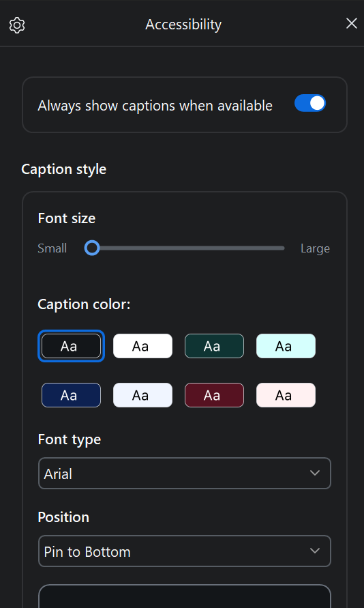Click the Caption color: label

pyautogui.click(x=84, y=304)
